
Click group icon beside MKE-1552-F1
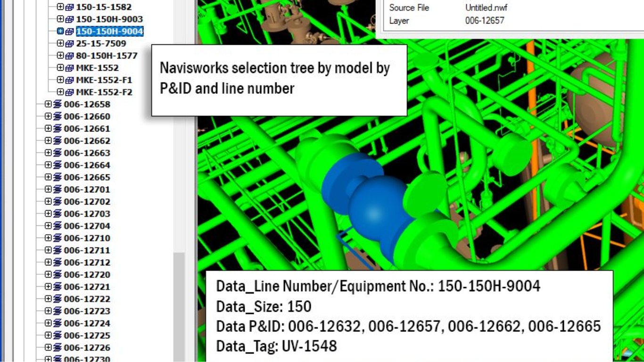69,80
